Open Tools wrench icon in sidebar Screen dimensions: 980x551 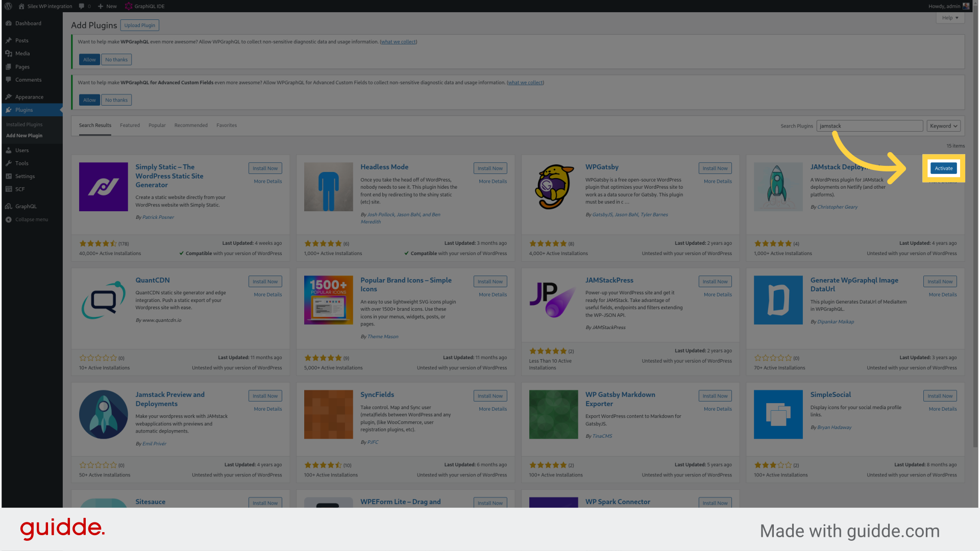[x=8, y=163]
